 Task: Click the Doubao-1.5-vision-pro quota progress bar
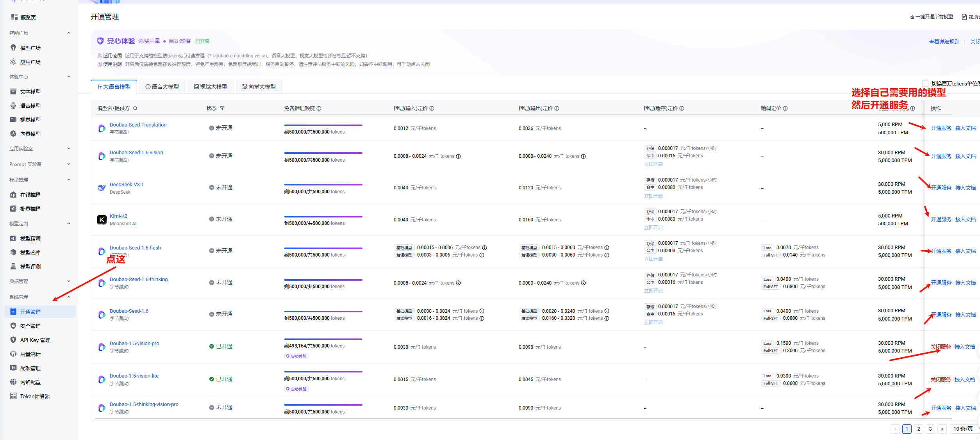pos(323,339)
